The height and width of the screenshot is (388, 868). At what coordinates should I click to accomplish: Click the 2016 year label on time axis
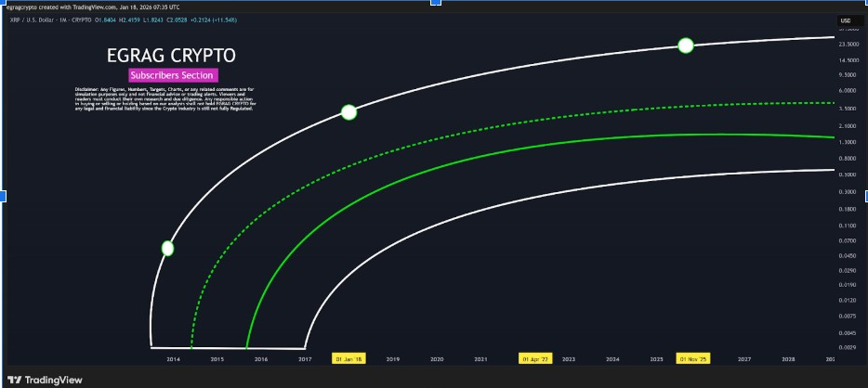click(x=261, y=359)
